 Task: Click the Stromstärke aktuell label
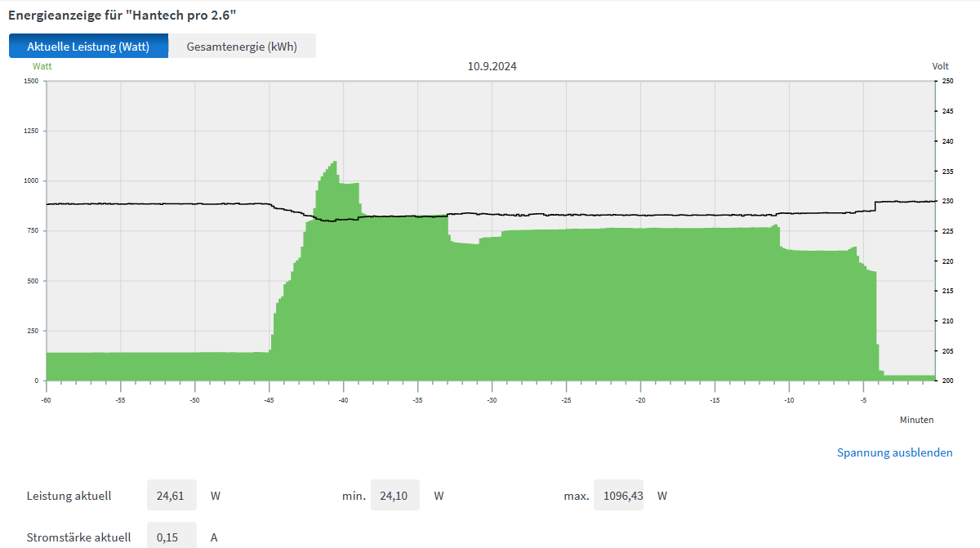(78, 537)
